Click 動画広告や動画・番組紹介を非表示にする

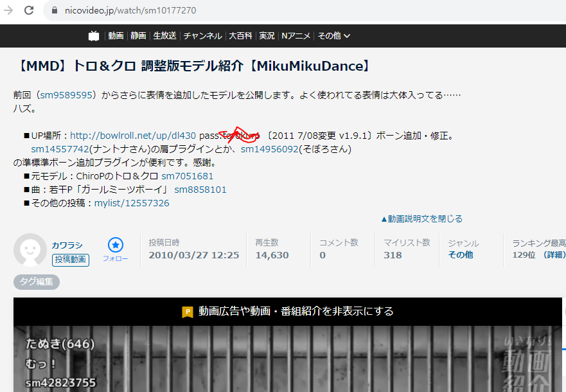coord(296,311)
